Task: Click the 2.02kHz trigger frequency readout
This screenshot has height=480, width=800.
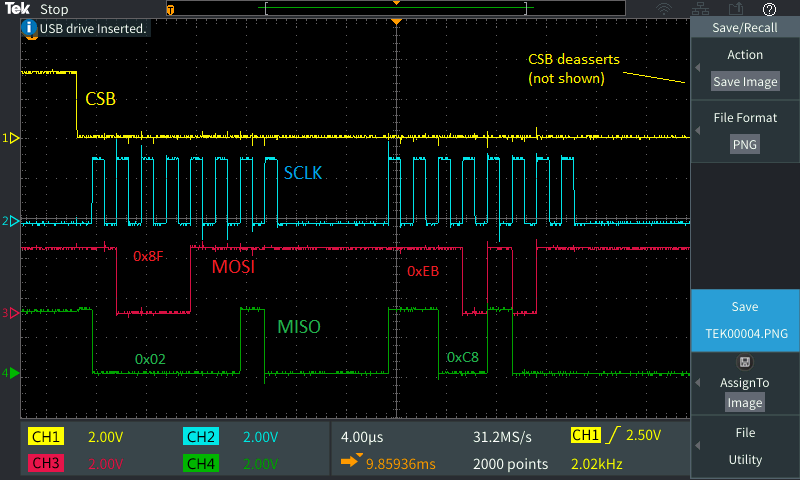Action: click(596, 464)
